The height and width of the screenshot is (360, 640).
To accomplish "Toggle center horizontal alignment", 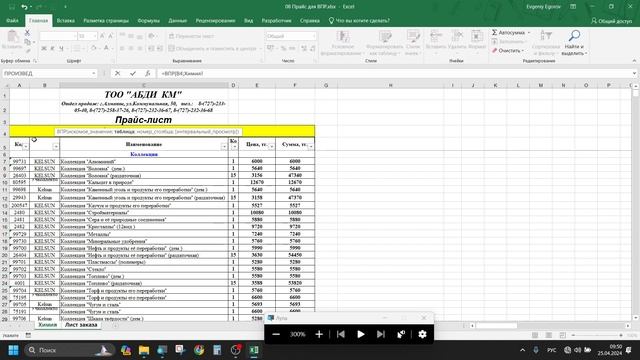I will [x=131, y=49].
